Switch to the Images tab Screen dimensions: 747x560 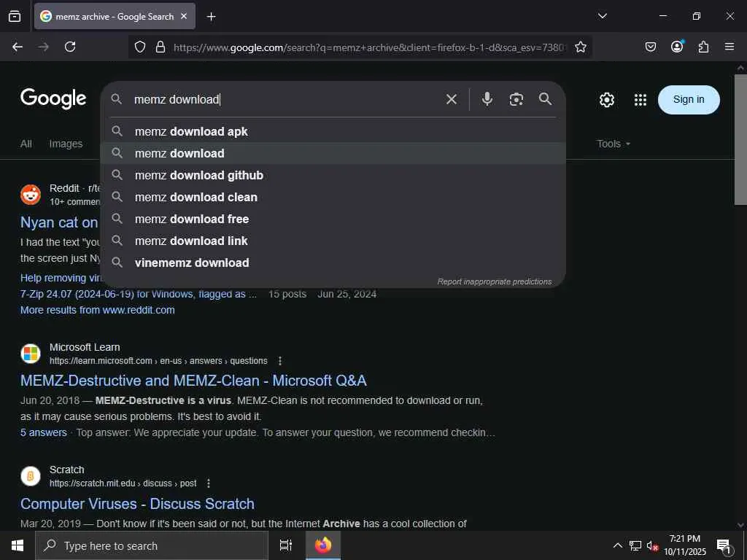click(x=66, y=144)
